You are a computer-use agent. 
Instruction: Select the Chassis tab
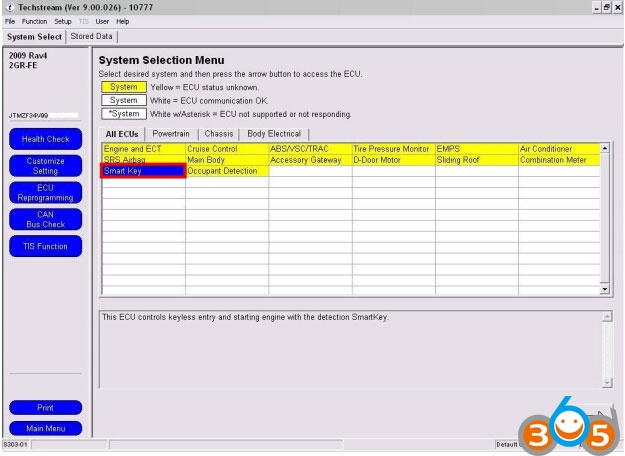pos(219,134)
